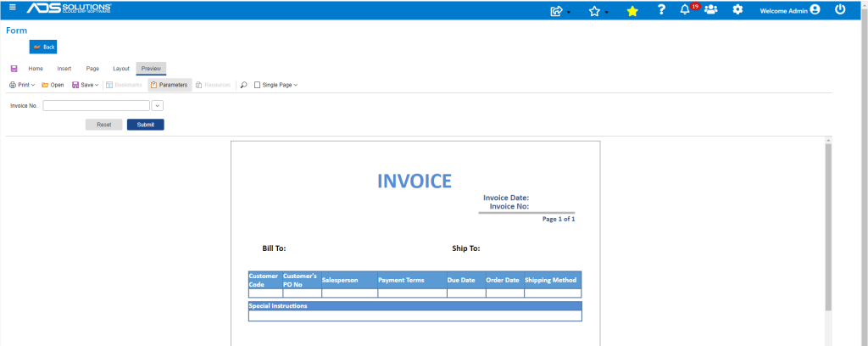Open the users group icon

tap(711, 9)
